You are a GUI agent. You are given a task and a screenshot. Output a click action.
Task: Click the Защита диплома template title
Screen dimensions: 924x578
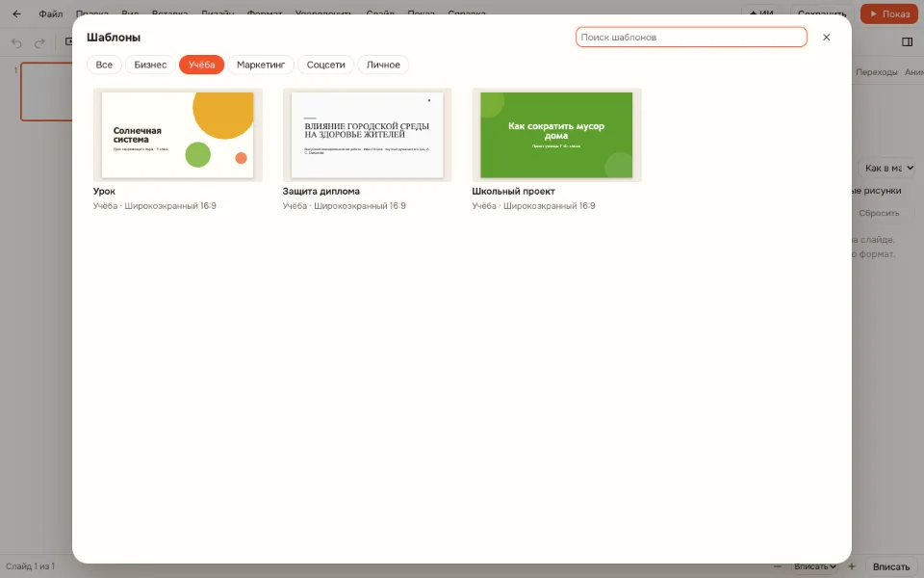pos(321,191)
